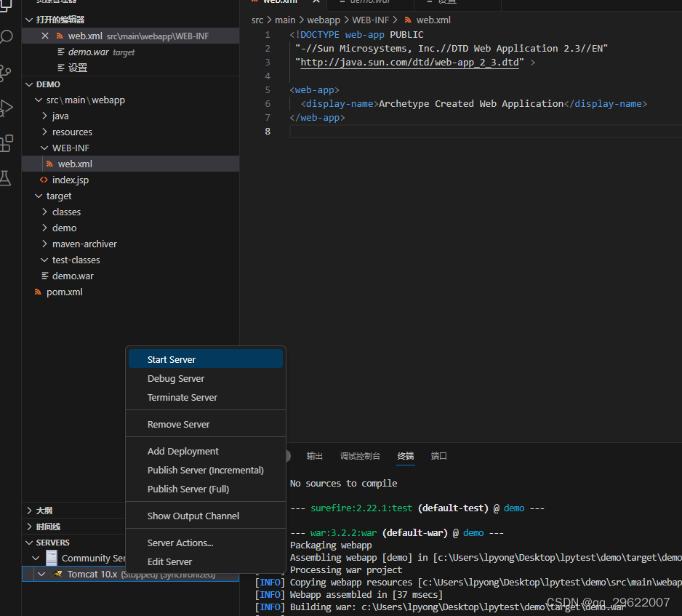Select Terminate Server menu entry
The width and height of the screenshot is (682, 616).
(x=206, y=398)
